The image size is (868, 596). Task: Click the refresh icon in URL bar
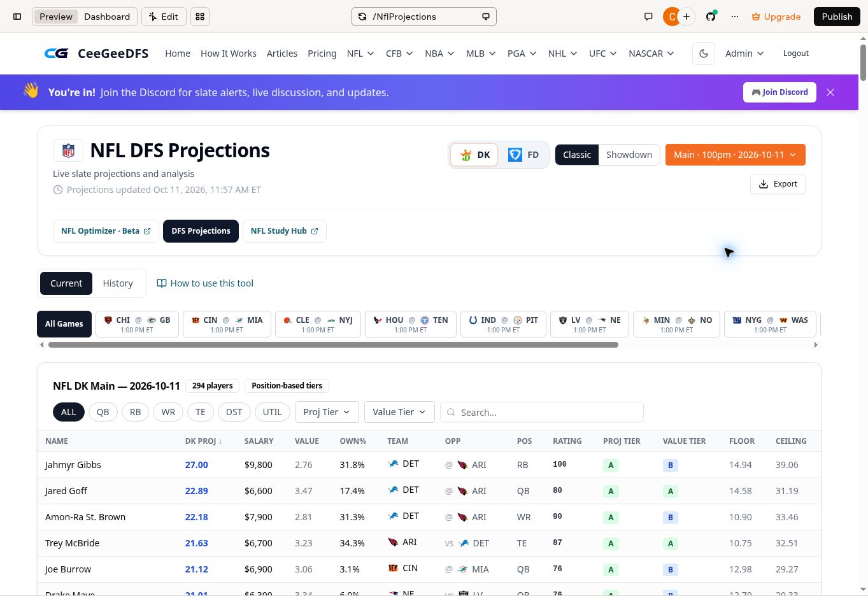coord(362,17)
